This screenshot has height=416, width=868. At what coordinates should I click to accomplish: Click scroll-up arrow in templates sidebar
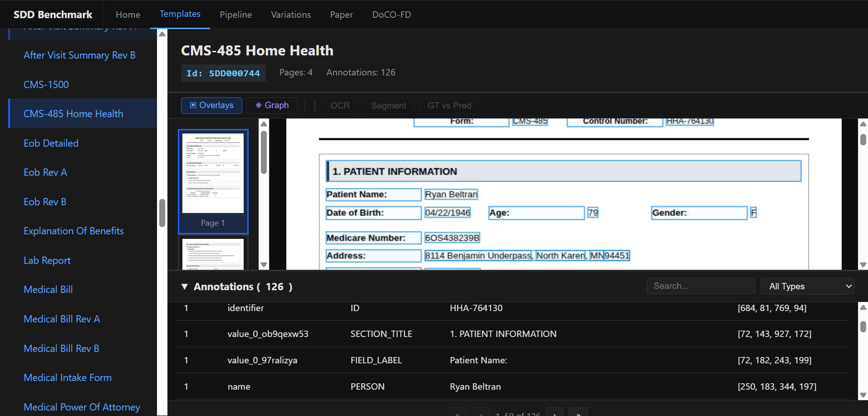(x=162, y=34)
